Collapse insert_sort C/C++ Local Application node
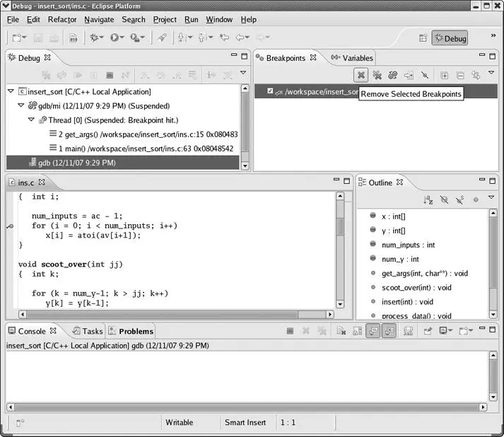 click(x=11, y=92)
